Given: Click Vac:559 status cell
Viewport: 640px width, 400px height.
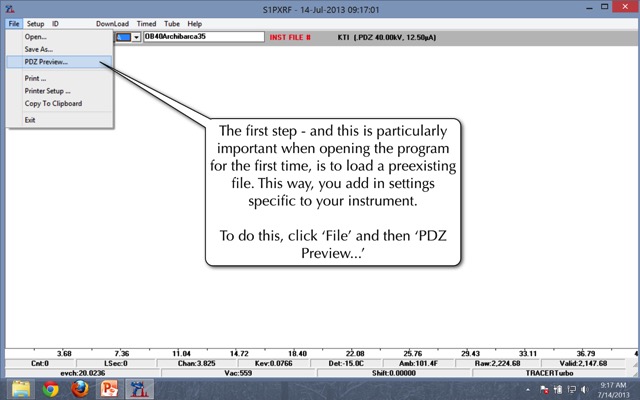Looking at the screenshot, I should pos(238,373).
